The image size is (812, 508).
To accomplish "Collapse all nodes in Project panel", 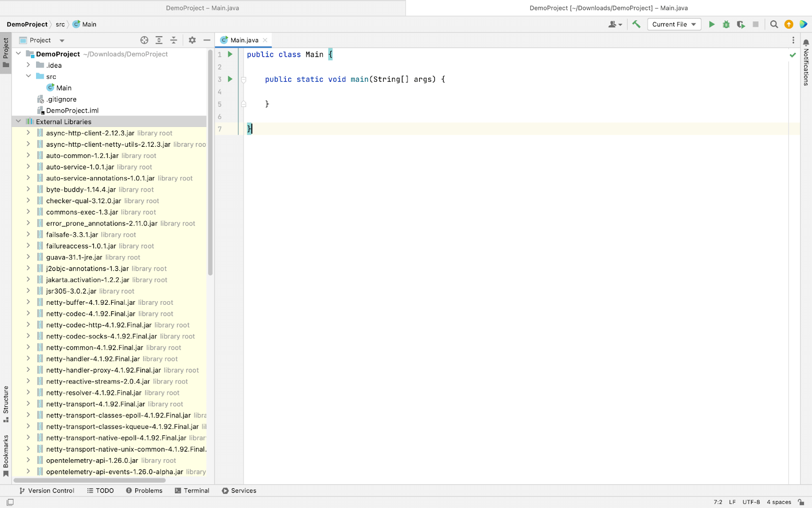I will coord(174,40).
